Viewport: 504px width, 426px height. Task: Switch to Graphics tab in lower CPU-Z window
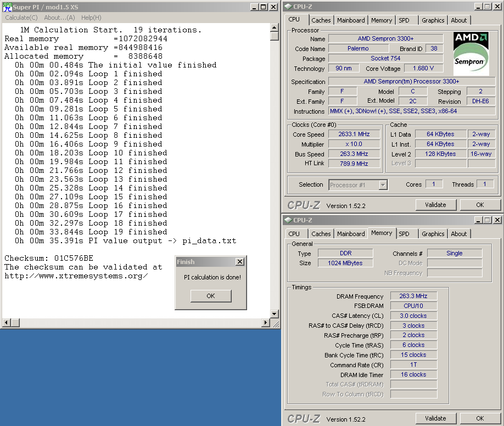[x=433, y=234]
